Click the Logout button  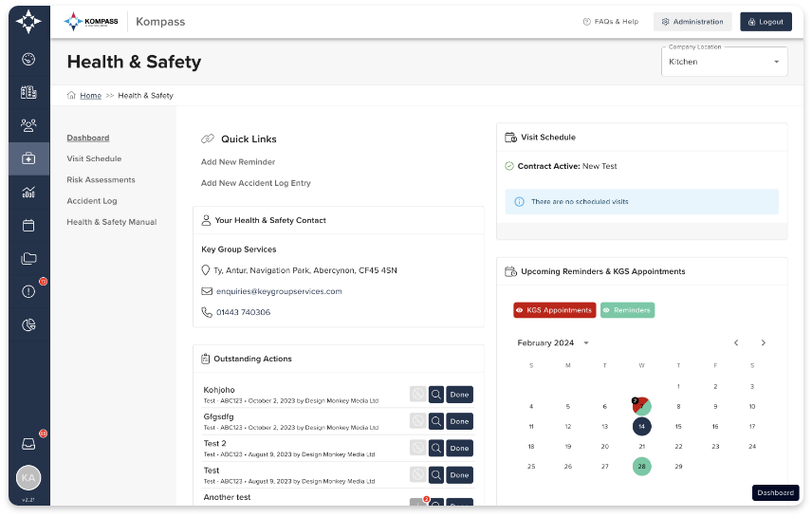click(766, 22)
